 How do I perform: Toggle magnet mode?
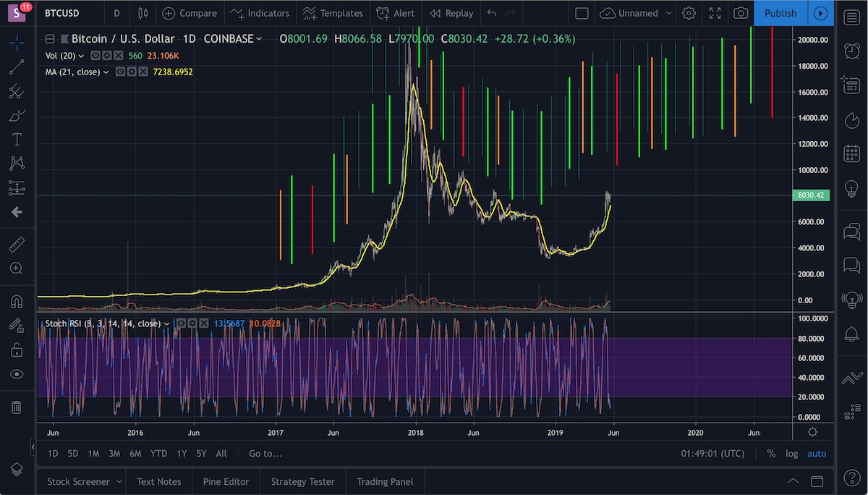tap(17, 301)
